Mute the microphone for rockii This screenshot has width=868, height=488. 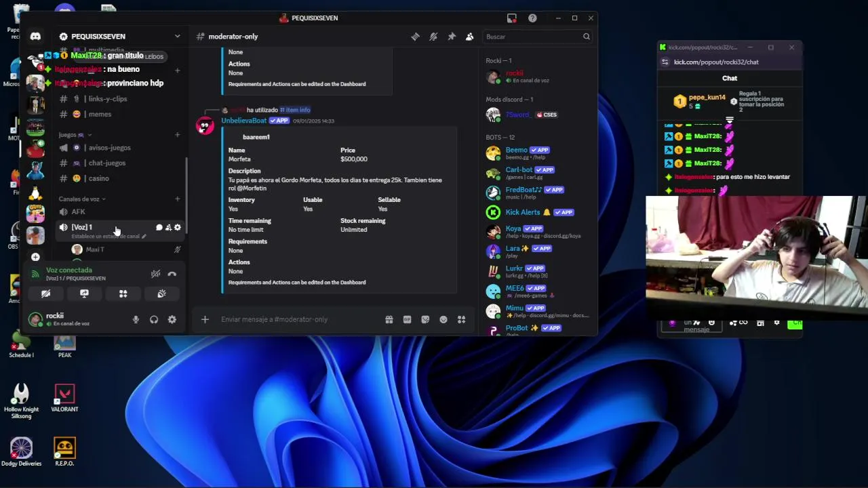136,320
